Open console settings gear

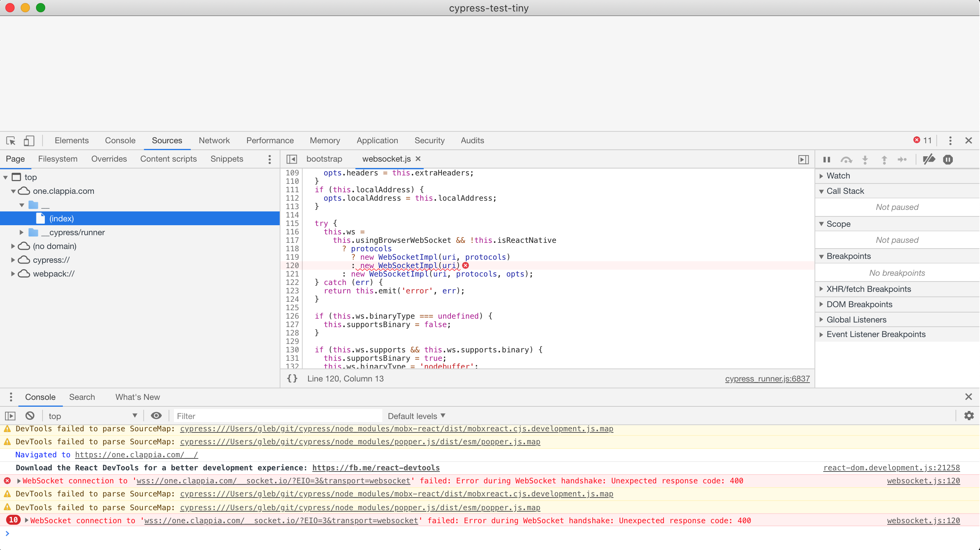coord(969,416)
